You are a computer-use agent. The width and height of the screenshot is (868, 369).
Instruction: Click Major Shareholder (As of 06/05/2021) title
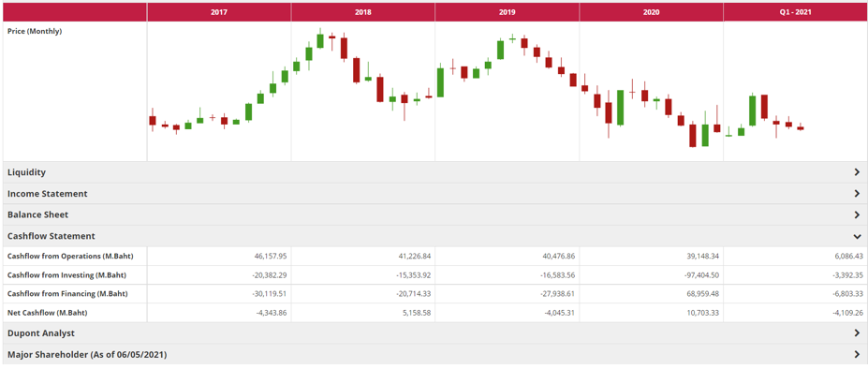[87, 355]
